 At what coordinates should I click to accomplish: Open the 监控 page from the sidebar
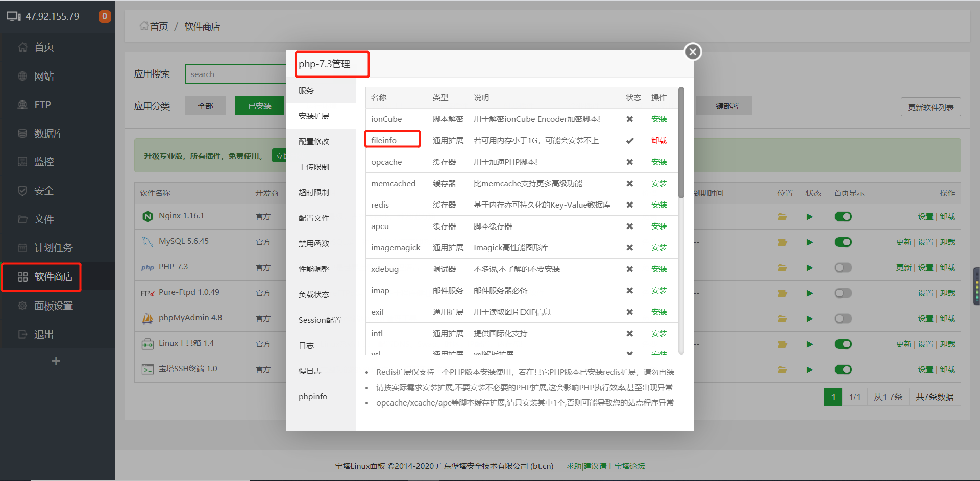43,162
